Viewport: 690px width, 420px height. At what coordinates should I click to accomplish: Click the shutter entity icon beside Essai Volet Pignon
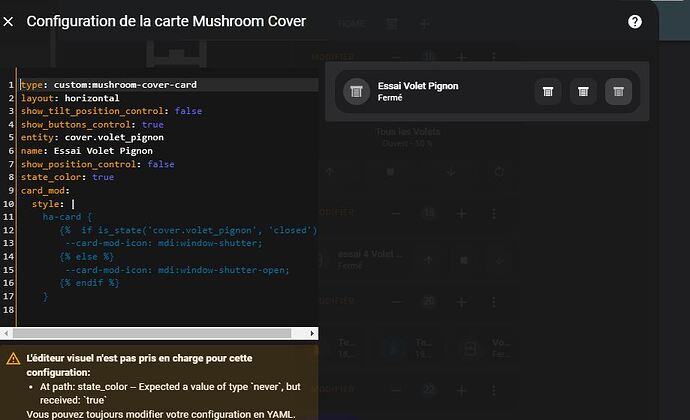[355, 92]
